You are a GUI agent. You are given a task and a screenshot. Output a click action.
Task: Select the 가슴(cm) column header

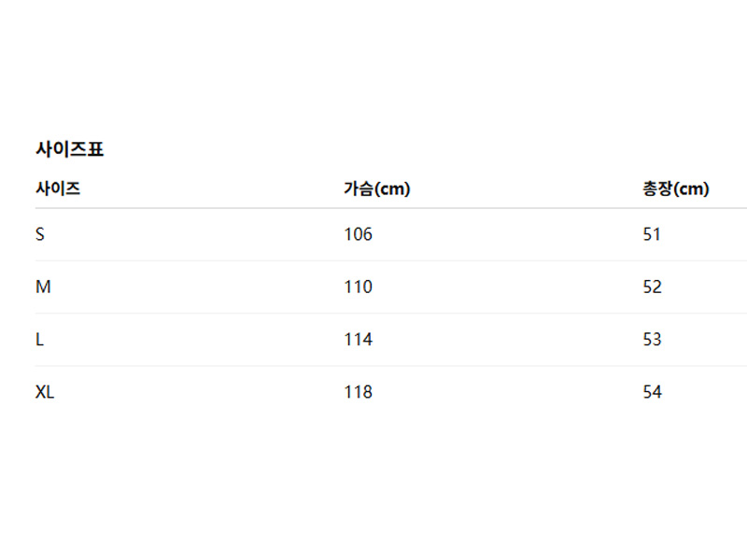pos(377,189)
